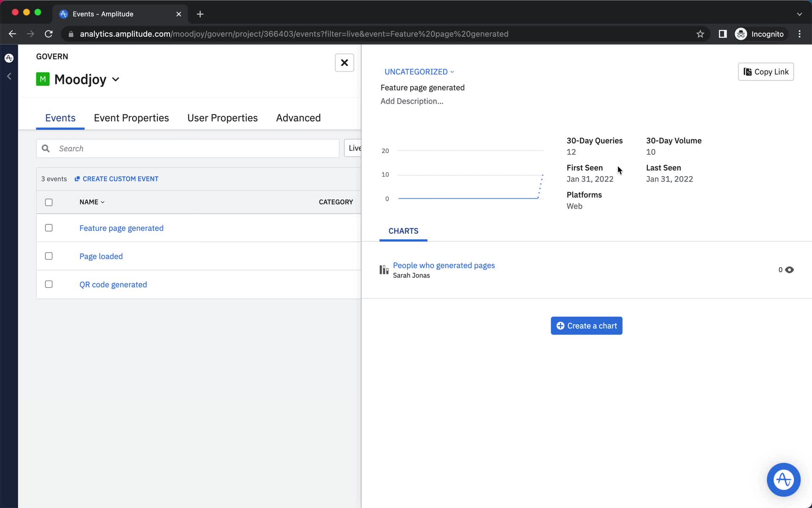Screen dimensions: 812x508
Task: Open the Feature page generated event
Action: (121, 228)
